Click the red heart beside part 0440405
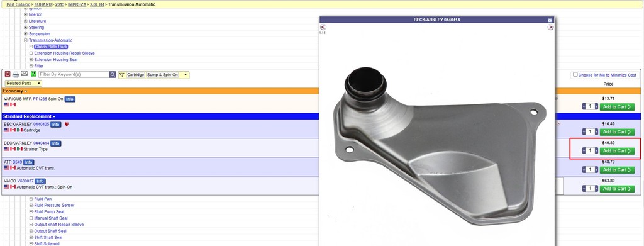 67,125
